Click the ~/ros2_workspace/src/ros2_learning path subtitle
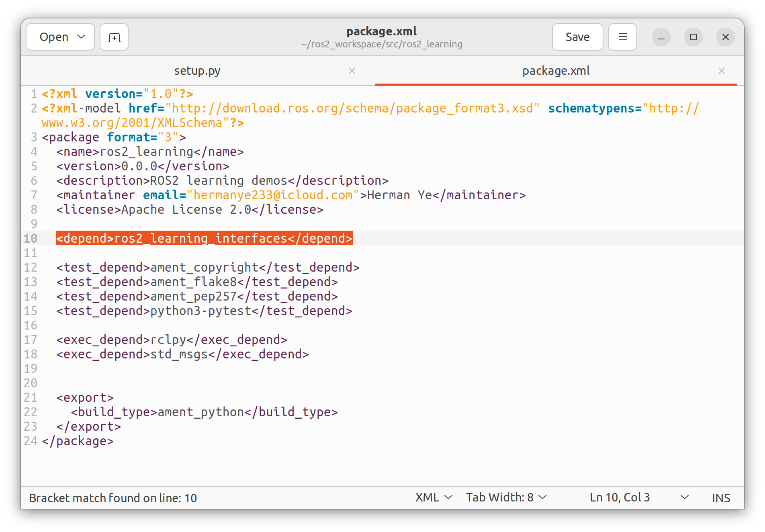Image resolution: width=765 pixels, height=532 pixels. [382, 44]
